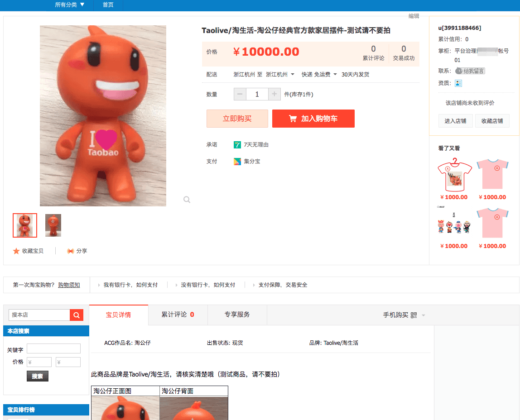Click 没有银行卡，如何支付 help link

(208, 285)
